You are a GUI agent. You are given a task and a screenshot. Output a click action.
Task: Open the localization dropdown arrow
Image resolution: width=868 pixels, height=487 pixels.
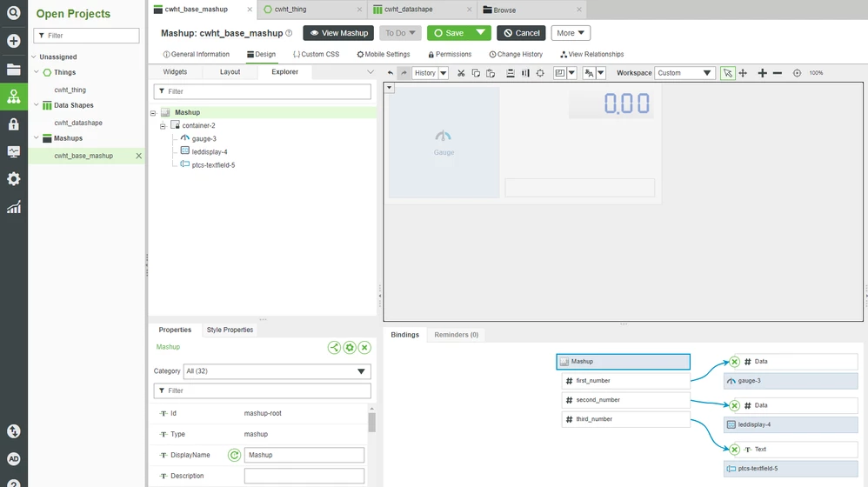coord(601,73)
